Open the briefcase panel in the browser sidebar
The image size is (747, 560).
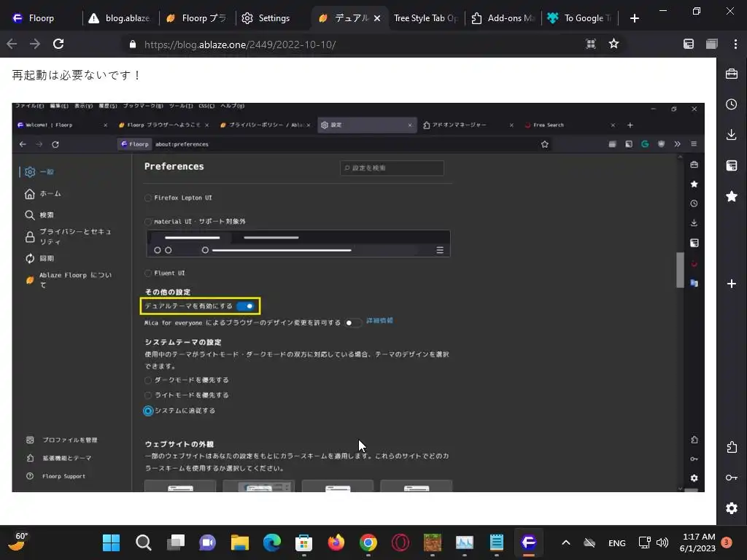pos(731,74)
